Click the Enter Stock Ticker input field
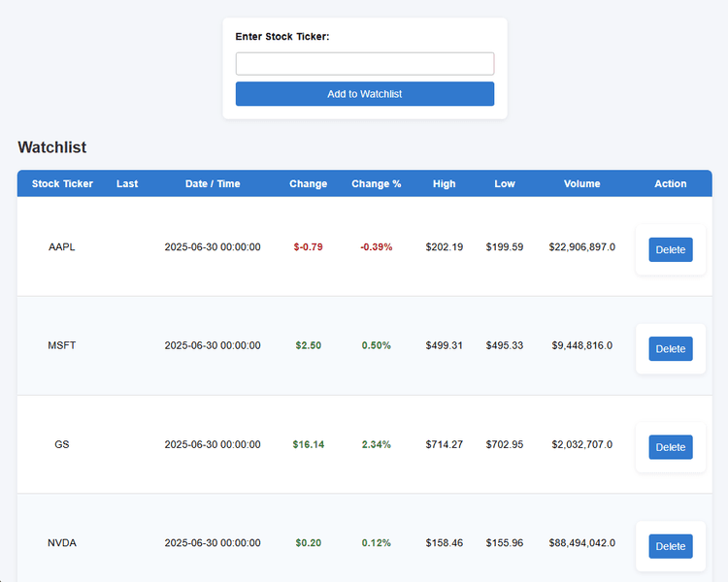This screenshot has height=582, width=728. coord(364,64)
